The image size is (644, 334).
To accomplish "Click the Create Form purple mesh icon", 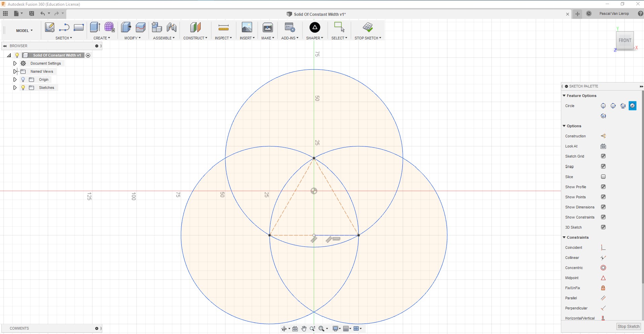I will pyautogui.click(x=109, y=27).
